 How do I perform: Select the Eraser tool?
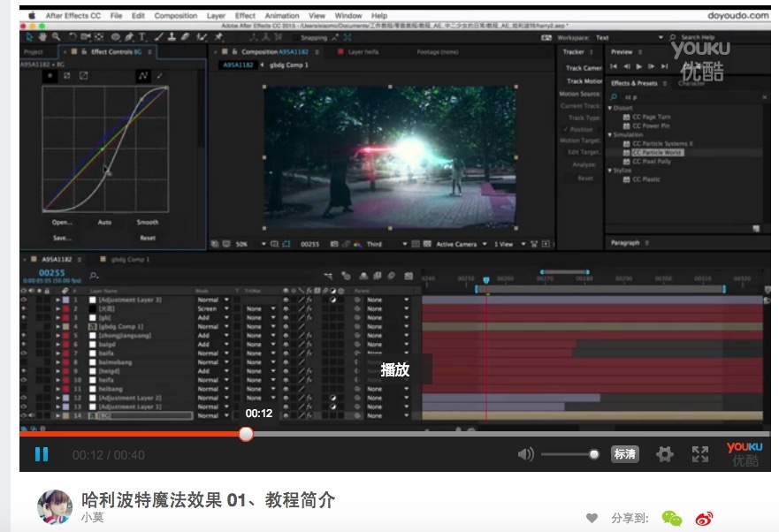tap(185, 37)
